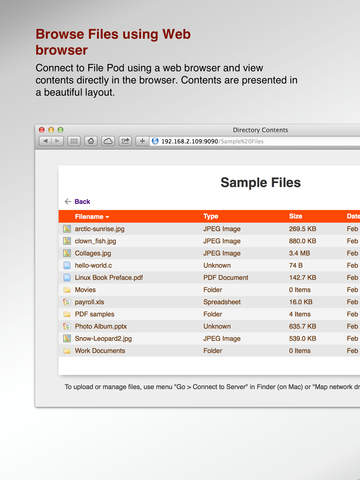Click the address bar showing 192.168.2.109:9090

pyautogui.click(x=255, y=141)
